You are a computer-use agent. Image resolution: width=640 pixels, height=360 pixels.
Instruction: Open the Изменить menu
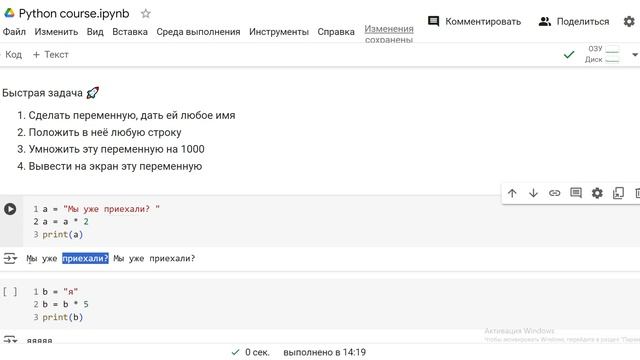[x=56, y=32]
